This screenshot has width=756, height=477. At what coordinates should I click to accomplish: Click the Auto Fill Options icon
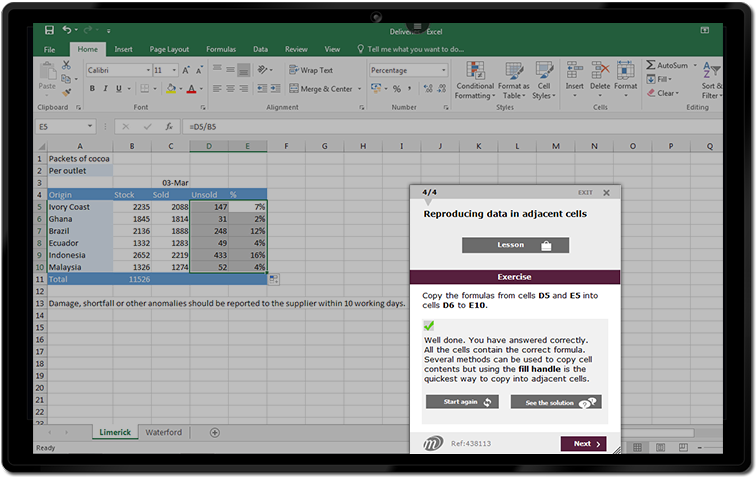point(273,280)
